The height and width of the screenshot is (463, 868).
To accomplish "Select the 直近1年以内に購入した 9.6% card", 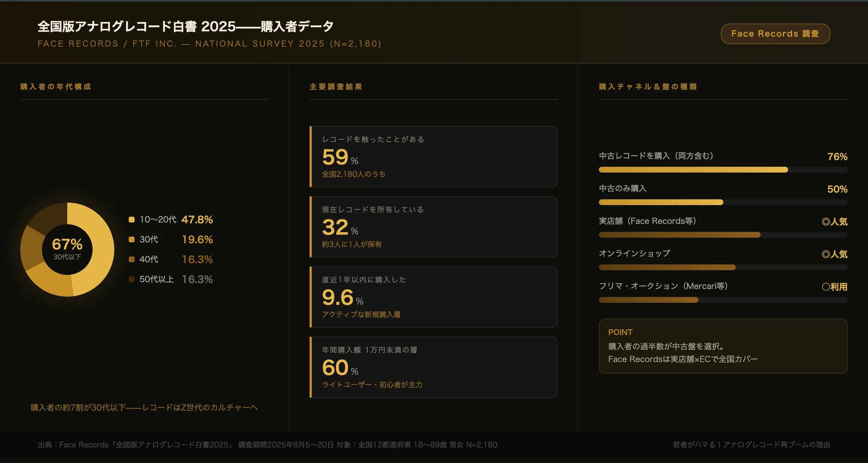I will 434,297.
